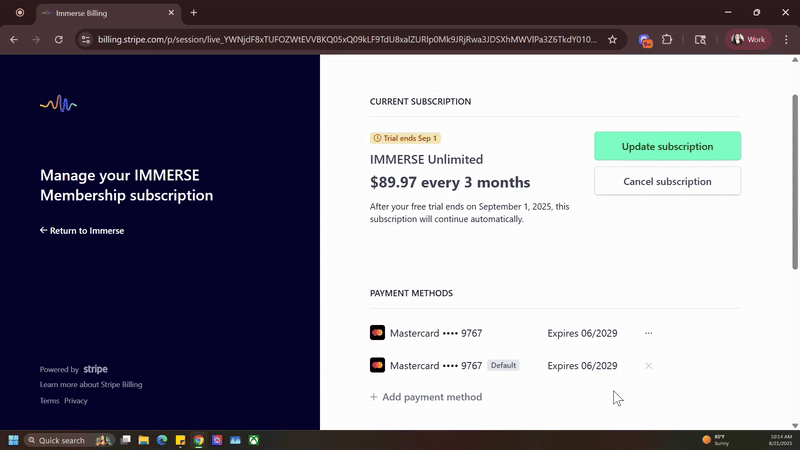Screen dimensions: 800x450
Task: Reload the billing page
Action: (59, 40)
